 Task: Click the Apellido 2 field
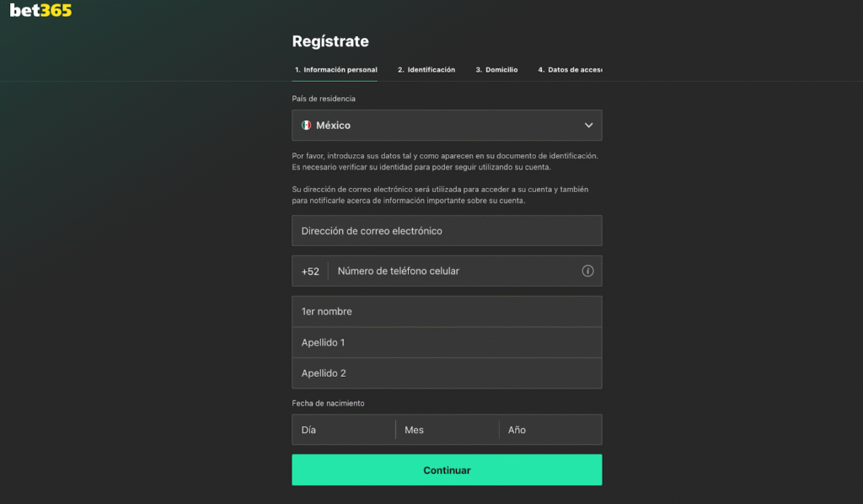point(447,373)
